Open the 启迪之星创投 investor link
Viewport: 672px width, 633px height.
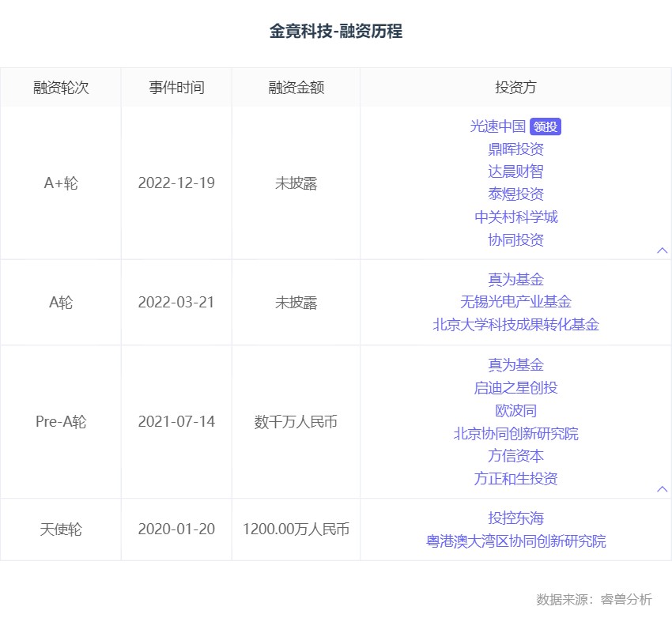[x=515, y=387]
